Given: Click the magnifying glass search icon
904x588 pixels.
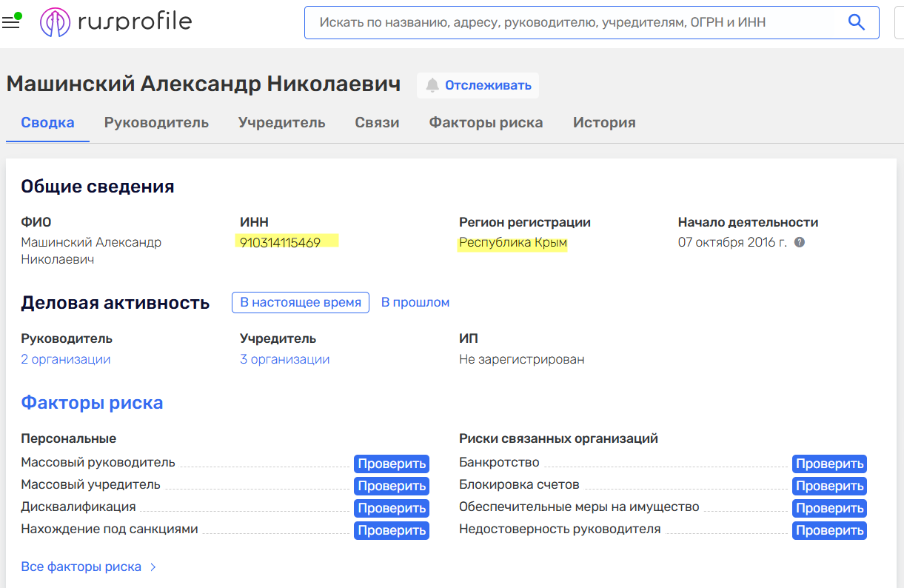Looking at the screenshot, I should (856, 22).
